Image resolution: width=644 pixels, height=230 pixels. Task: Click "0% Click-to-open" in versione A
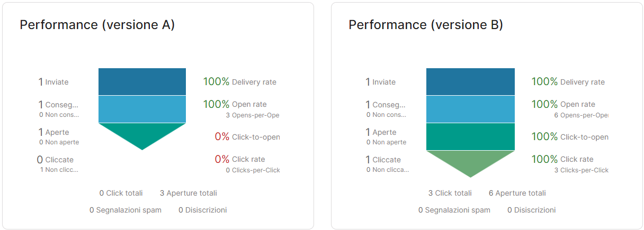[247, 137]
